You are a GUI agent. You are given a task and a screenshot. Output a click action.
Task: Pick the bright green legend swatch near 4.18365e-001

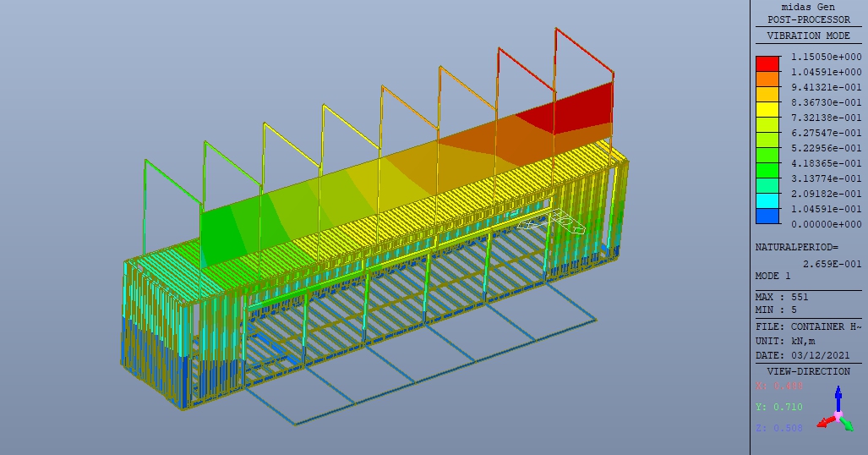[x=767, y=171]
